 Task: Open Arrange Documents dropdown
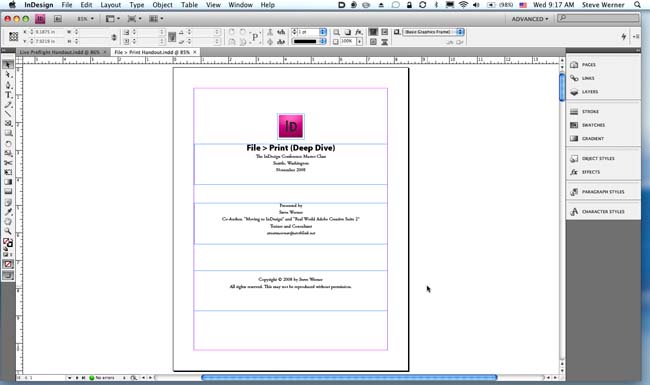156,19
